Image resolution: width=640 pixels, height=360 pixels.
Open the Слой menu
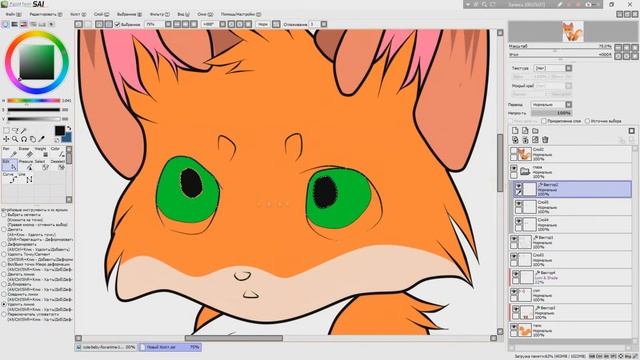(101, 14)
